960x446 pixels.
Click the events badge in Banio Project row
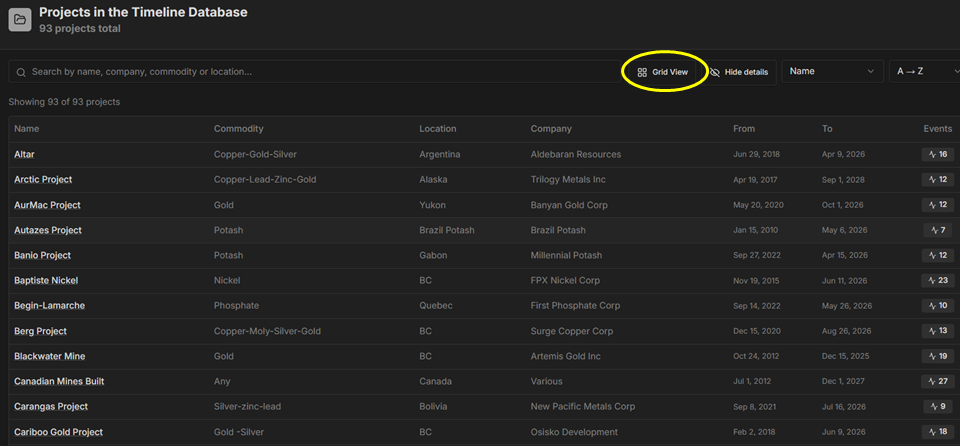(x=938, y=255)
